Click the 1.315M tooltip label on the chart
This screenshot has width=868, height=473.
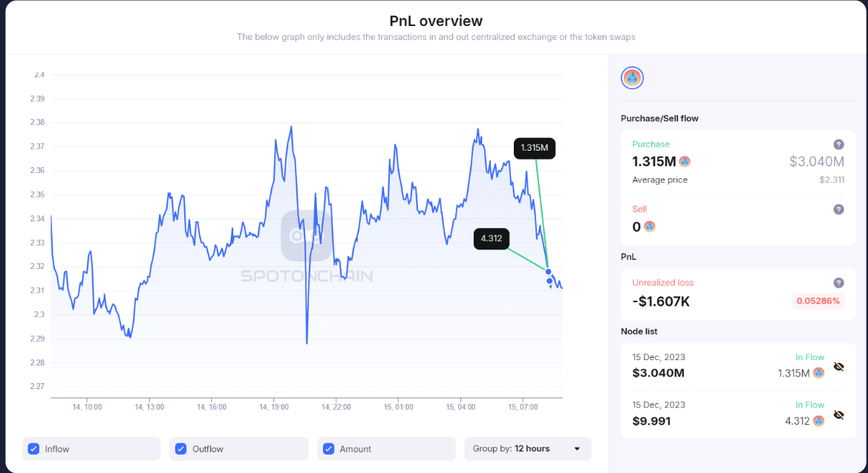coord(535,148)
